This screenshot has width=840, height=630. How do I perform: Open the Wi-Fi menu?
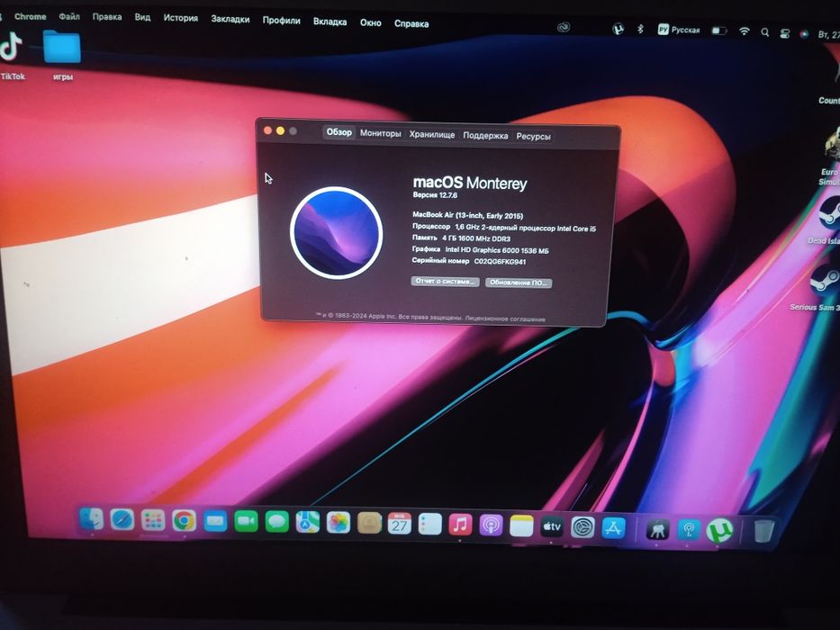coord(744,31)
